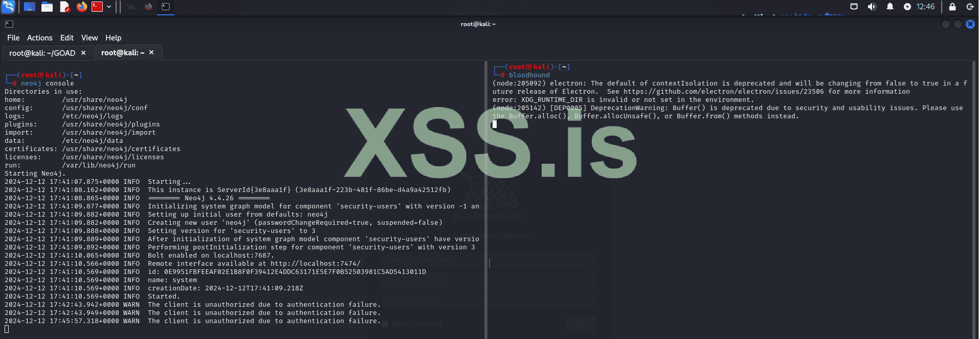
Task: Show notifications via the bell icon
Action: click(890, 7)
